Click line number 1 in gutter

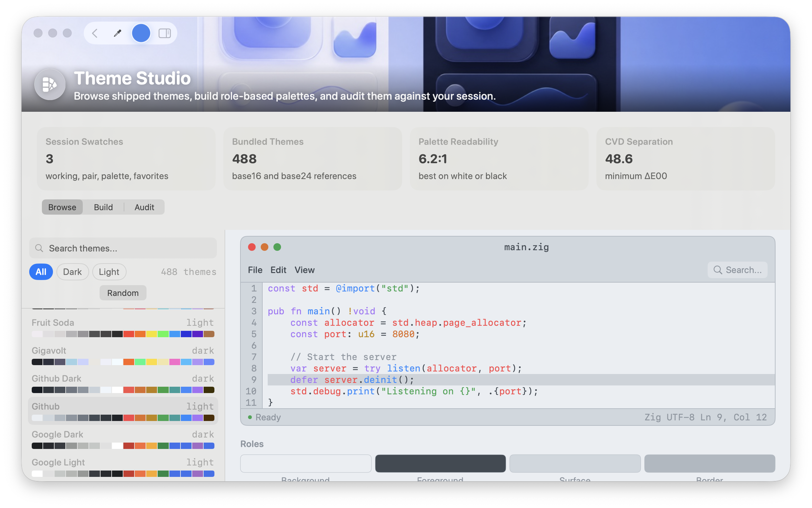pos(254,288)
